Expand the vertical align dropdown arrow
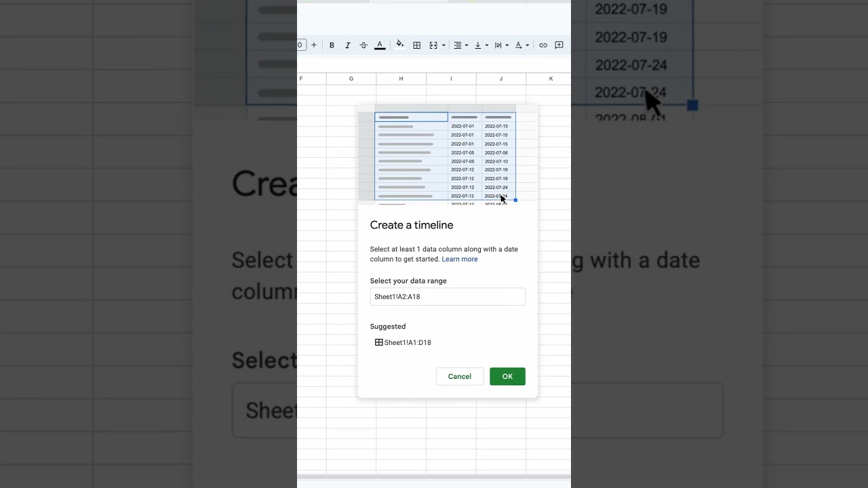The width and height of the screenshot is (868, 488). click(487, 45)
